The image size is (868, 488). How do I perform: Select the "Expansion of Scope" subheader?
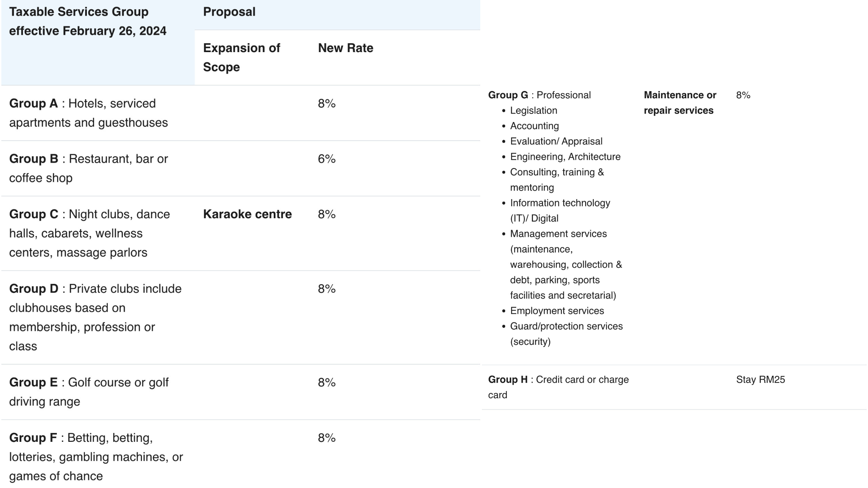(242, 57)
